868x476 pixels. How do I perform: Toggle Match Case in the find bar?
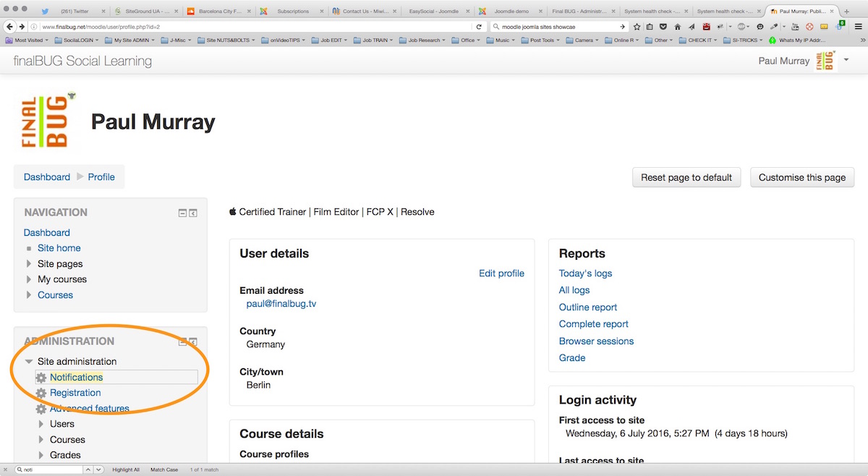point(164,470)
